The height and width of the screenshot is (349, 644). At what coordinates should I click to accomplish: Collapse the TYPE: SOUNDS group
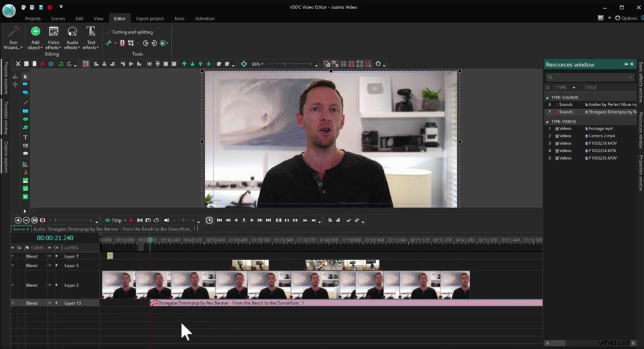tap(547, 98)
